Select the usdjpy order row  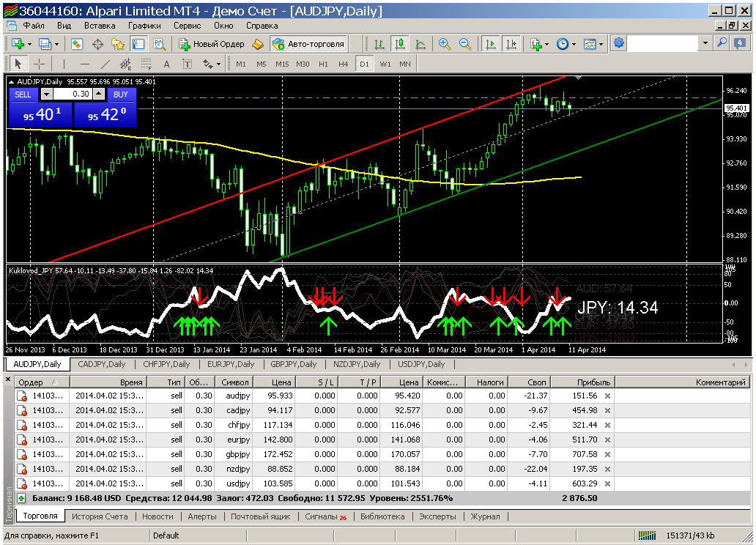point(382,483)
